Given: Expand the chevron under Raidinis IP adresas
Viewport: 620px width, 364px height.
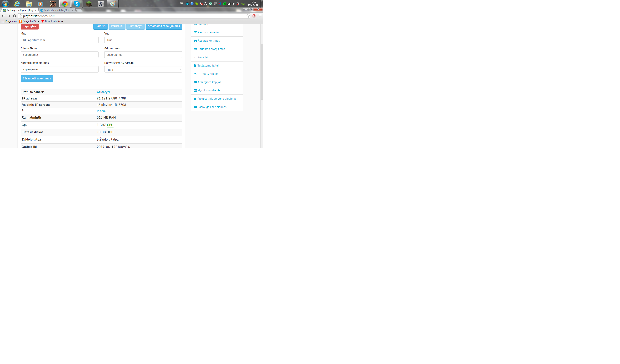Looking at the screenshot, I should point(23,110).
